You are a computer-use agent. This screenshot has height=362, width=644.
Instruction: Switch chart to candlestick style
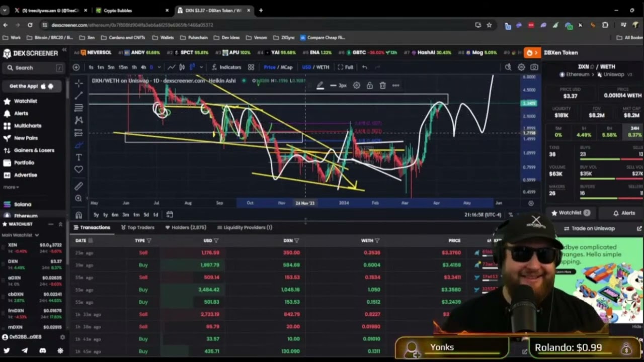tap(182, 67)
